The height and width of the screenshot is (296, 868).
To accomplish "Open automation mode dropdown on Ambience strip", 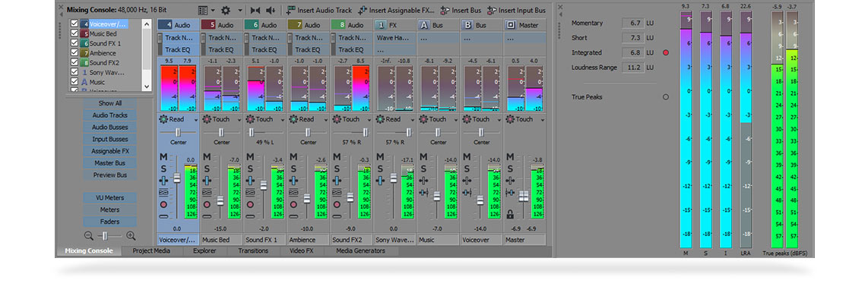I will [326, 119].
